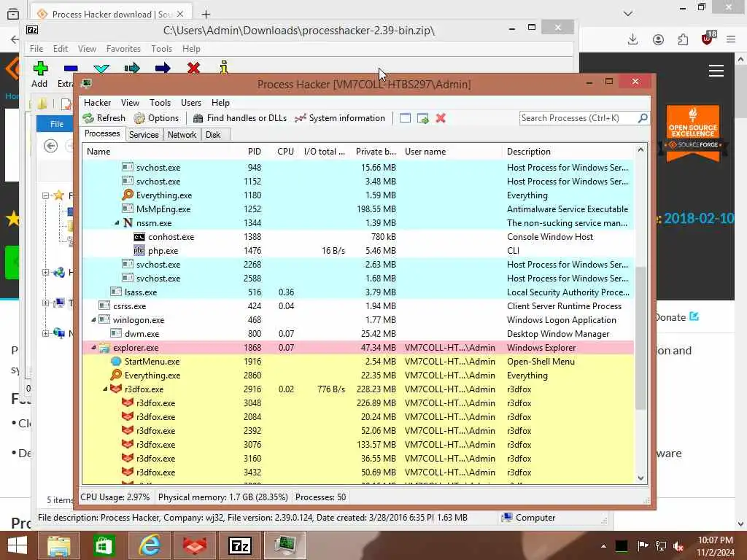The width and height of the screenshot is (747, 560).
Task: Click the browser list all tabs chevron
Action: [628, 13]
